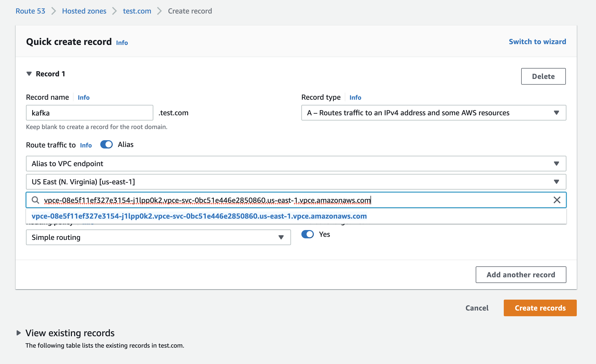596x364 pixels.
Task: Clear the VPC endpoint search field
Action: click(x=557, y=200)
